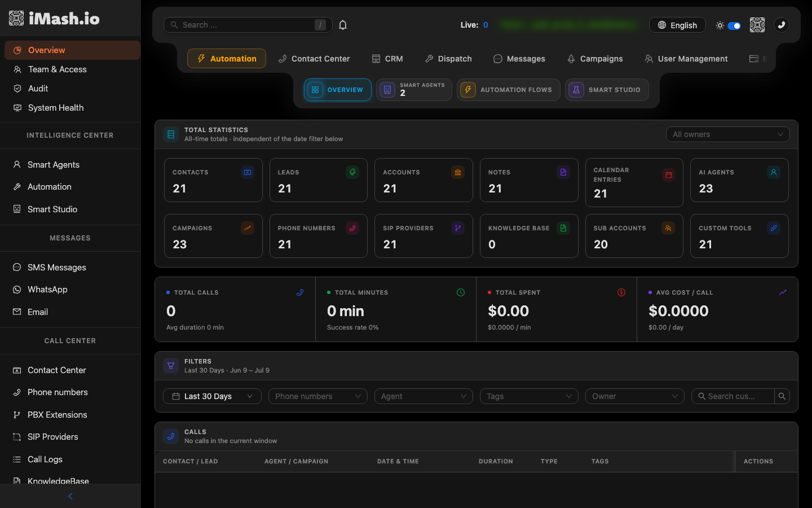Open the Campaigns tab
The width and height of the screenshot is (812, 508).
coord(595,59)
